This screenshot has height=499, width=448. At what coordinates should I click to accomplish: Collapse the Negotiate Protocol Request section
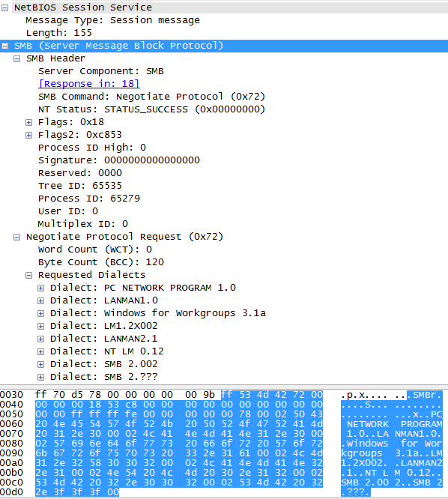[17, 237]
